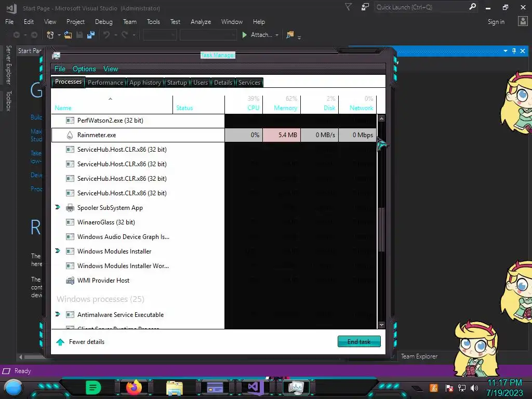Open the Toolbox side tab

9,101
